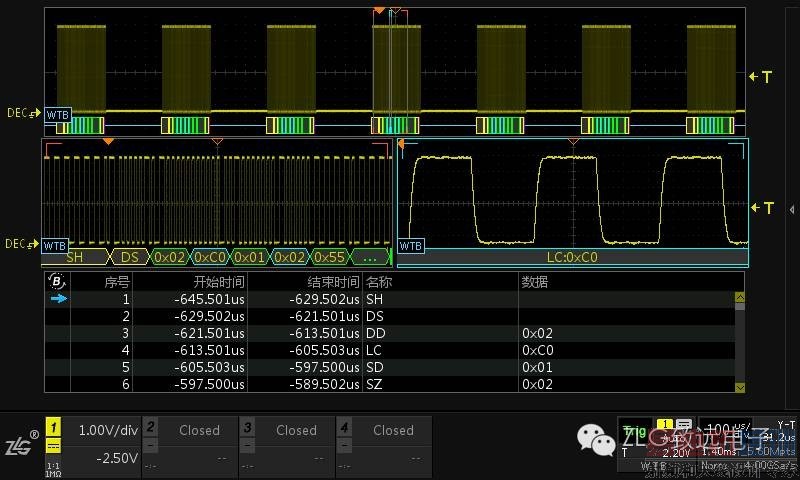800x480 pixels.
Task: Click the blue row pointer arrow
Action: (57, 298)
